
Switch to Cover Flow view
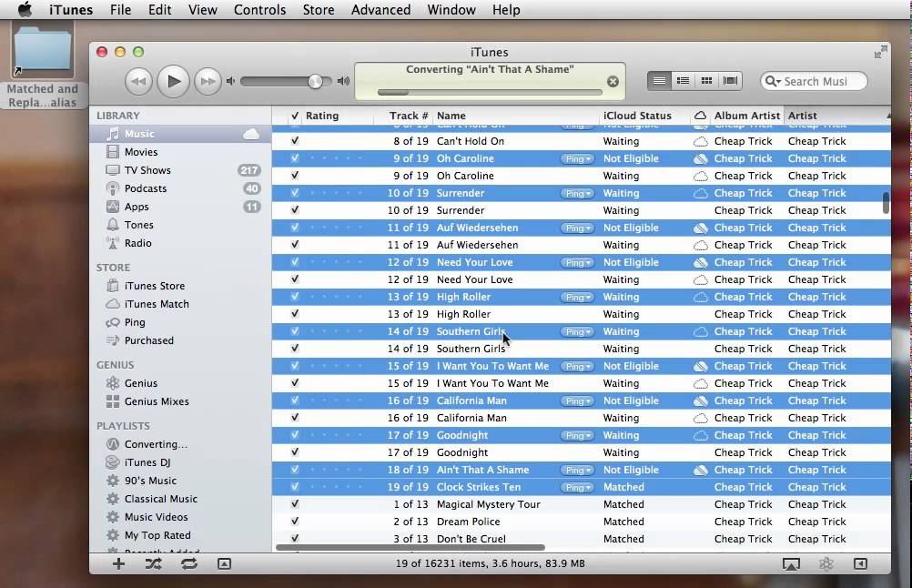click(730, 81)
